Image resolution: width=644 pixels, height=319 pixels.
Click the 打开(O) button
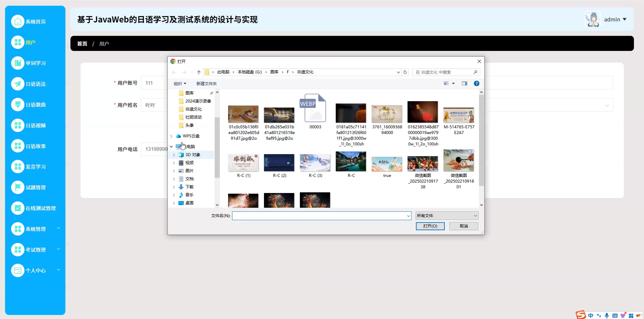click(x=430, y=226)
